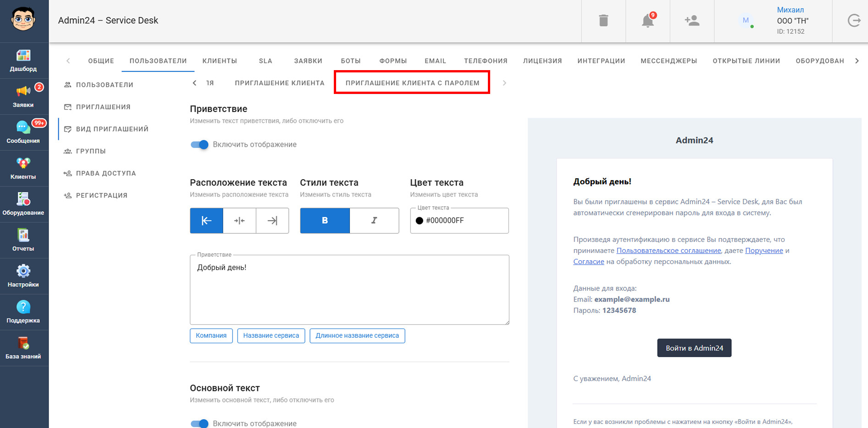Toggle display switch under Основной текст
This screenshot has width=868, height=428.
199,423
